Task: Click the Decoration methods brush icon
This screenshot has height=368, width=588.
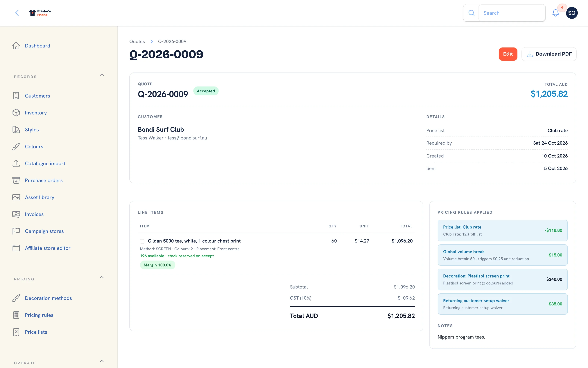Action: 16,298
